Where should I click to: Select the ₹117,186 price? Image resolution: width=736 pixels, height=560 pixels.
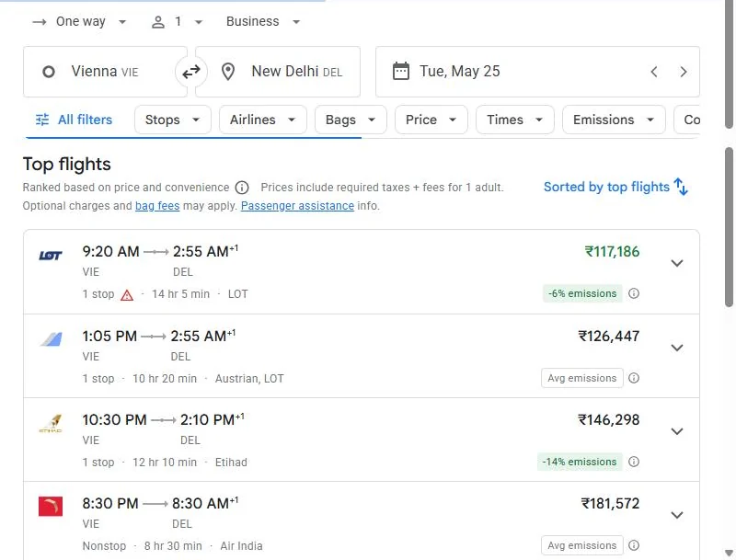612,252
